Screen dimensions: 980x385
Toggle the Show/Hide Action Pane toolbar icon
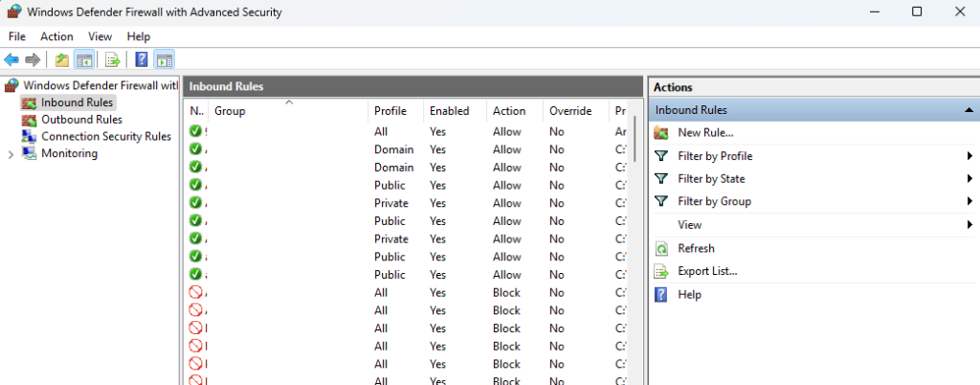pos(164,60)
